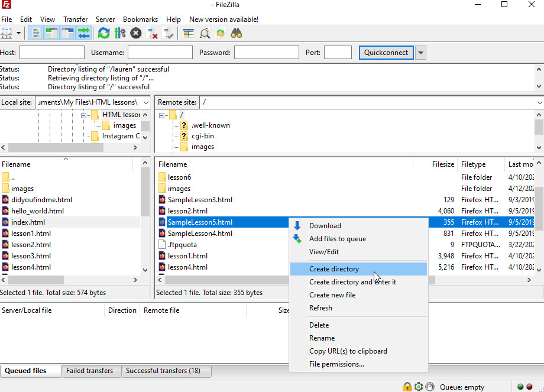This screenshot has height=392, width=544.
Task: Click the green activity indicator light
Action: point(520,387)
